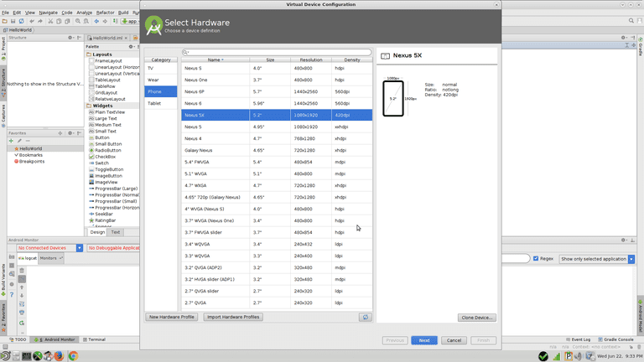Open the Event Log button
This screenshot has height=362, width=644.
[x=579, y=340]
